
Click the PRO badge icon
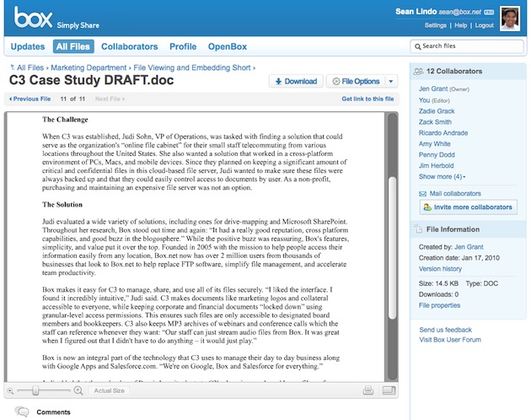[x=489, y=12]
